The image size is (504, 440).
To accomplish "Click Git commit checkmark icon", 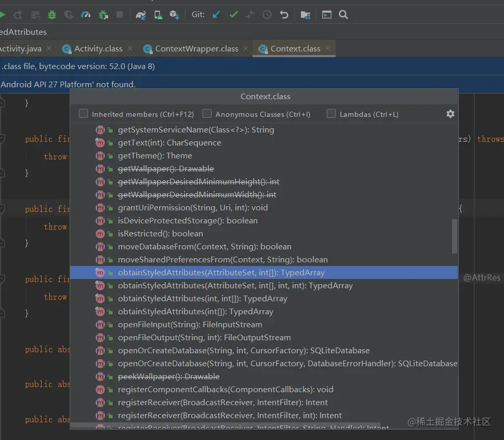I will click(x=233, y=15).
